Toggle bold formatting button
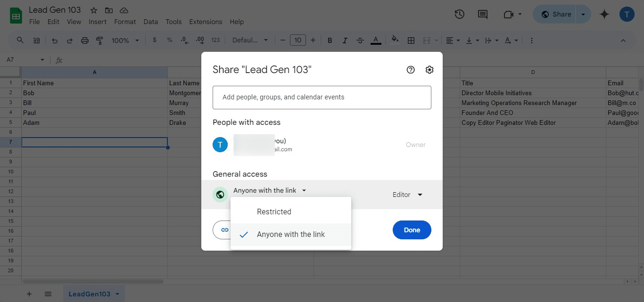The image size is (644, 302). (x=330, y=41)
